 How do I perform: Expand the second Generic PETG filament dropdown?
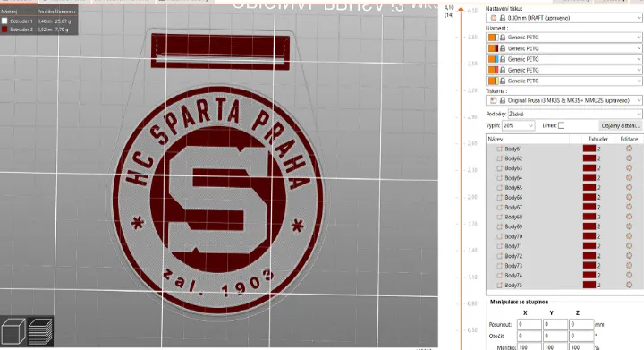[x=639, y=48]
